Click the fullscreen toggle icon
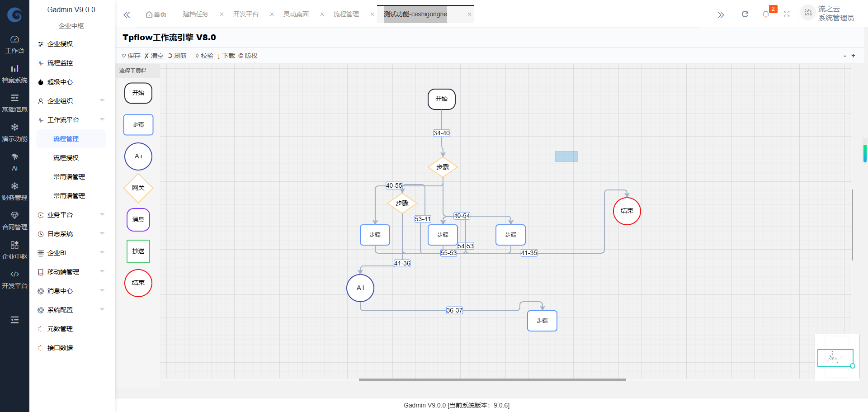 (x=787, y=14)
